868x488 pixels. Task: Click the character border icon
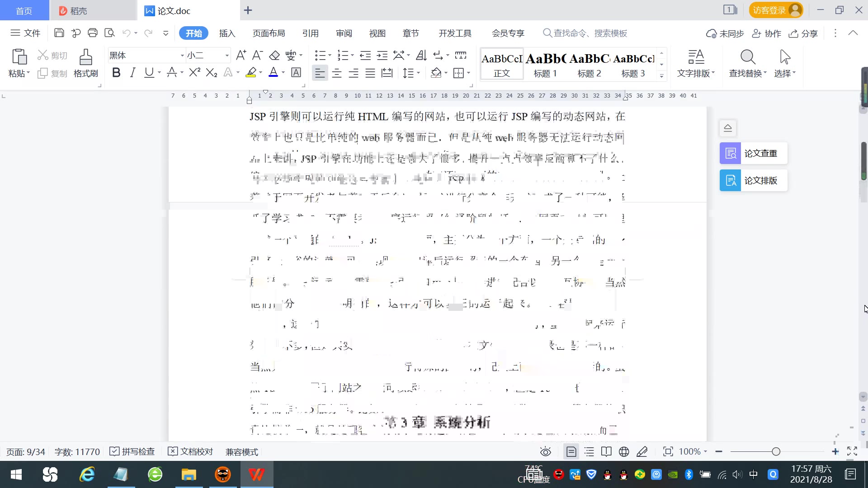tap(296, 72)
